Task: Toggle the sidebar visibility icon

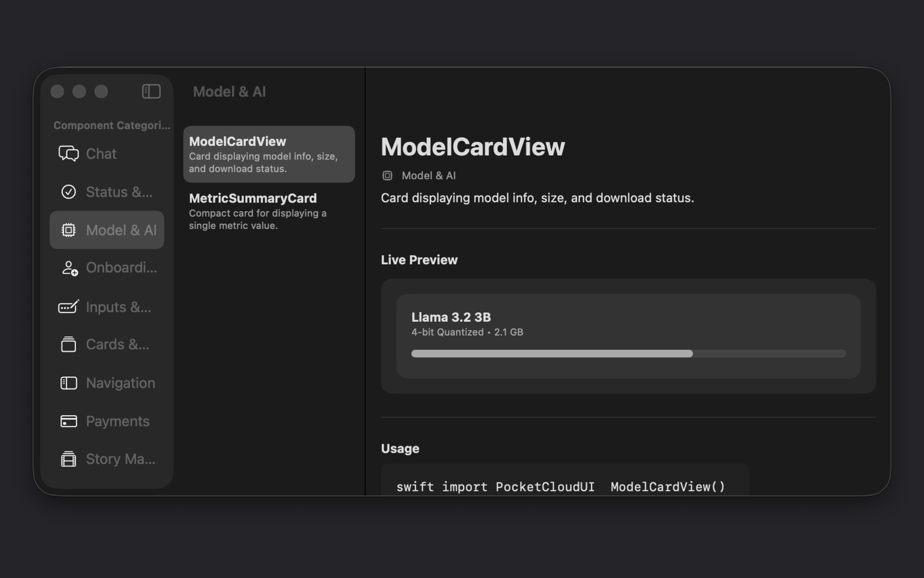Action: (151, 92)
